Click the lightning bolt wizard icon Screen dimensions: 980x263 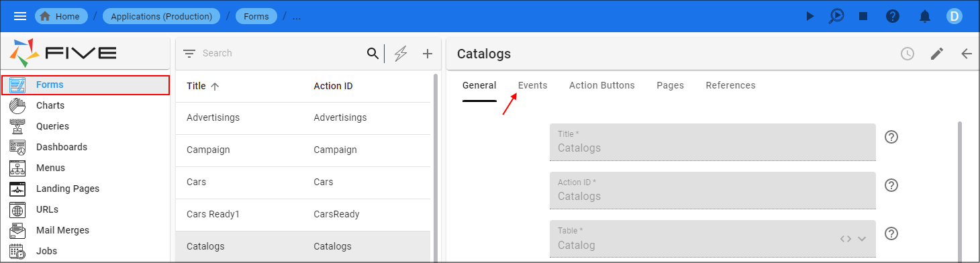[x=401, y=54]
